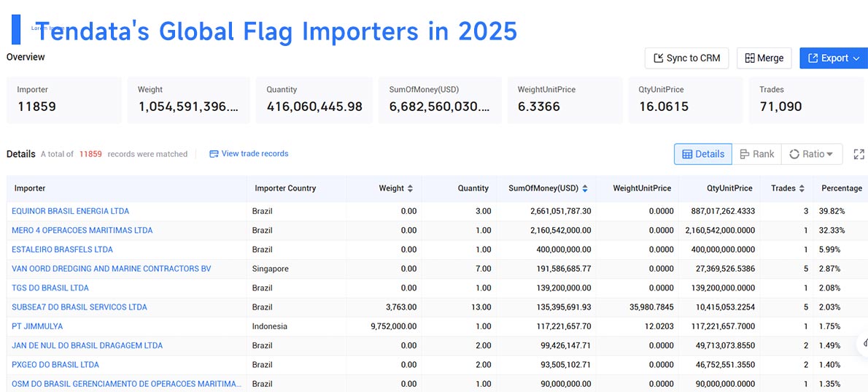Open ESTALEIRO BRASFELS LTDA importer
Viewport: 868px width, 392px height.
click(62, 250)
